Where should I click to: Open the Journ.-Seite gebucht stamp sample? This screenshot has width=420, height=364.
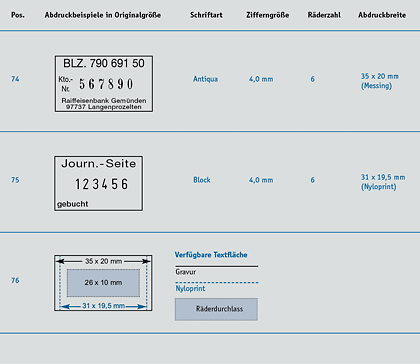click(99, 183)
